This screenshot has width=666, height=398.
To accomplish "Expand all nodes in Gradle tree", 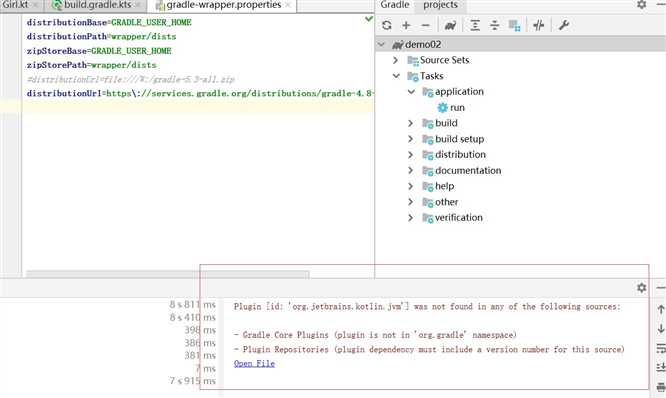I will [x=475, y=25].
